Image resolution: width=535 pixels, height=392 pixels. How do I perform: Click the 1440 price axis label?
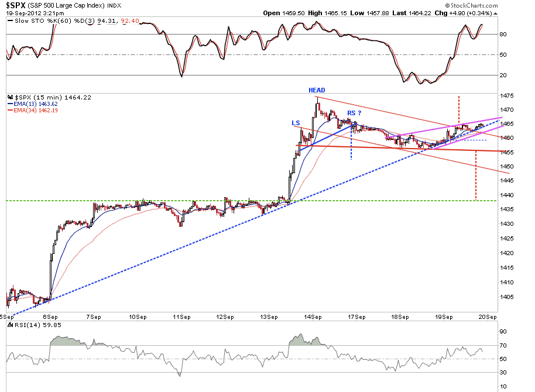pyautogui.click(x=507, y=195)
